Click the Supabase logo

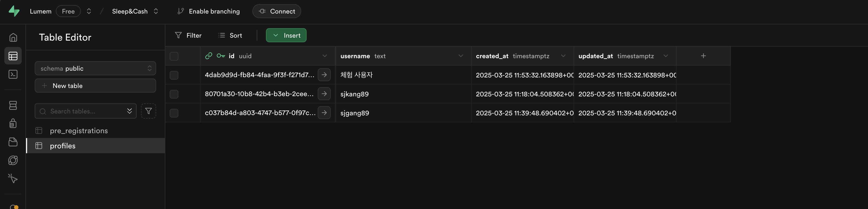point(14,11)
